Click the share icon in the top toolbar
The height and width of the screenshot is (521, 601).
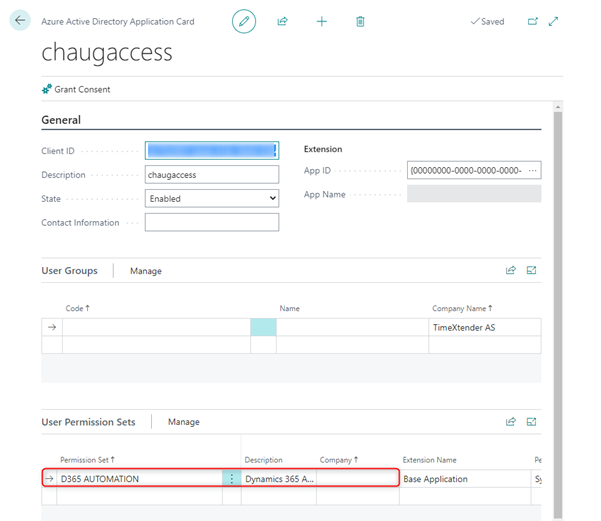(283, 21)
